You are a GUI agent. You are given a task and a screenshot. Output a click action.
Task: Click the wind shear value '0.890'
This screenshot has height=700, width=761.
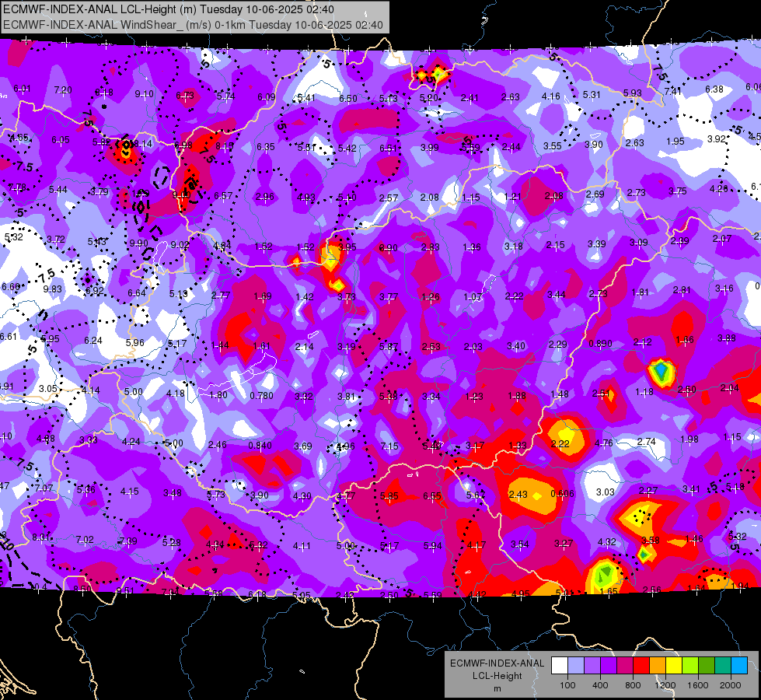coord(600,344)
